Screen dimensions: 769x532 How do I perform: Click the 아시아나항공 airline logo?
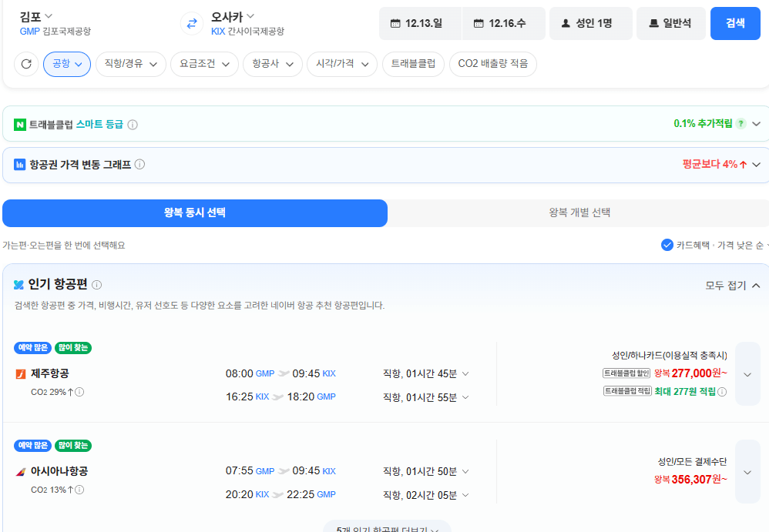(x=21, y=472)
